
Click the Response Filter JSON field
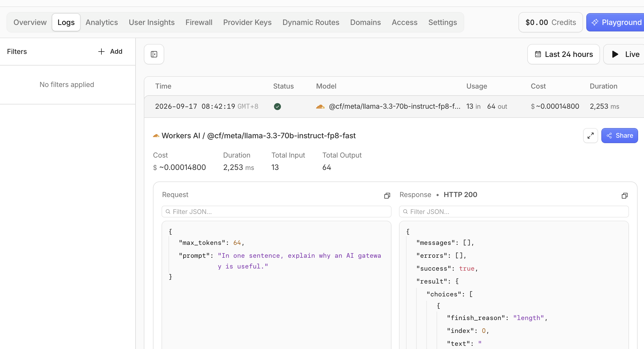(x=514, y=212)
